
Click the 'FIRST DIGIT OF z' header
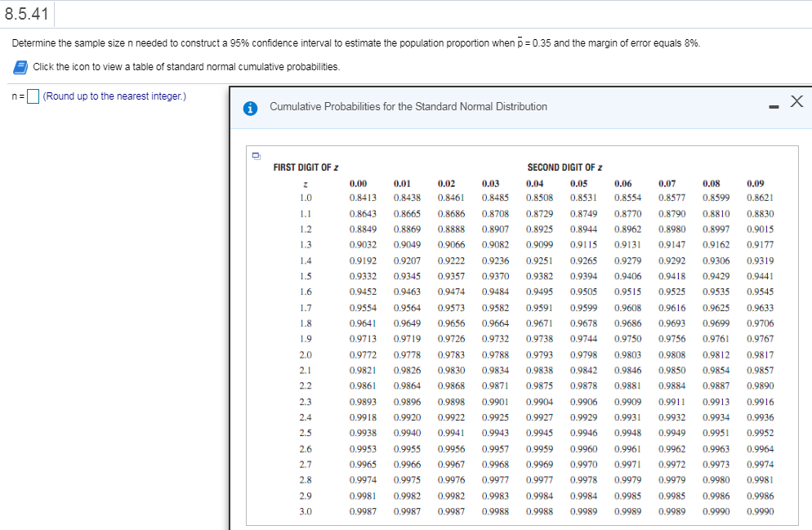(306, 167)
